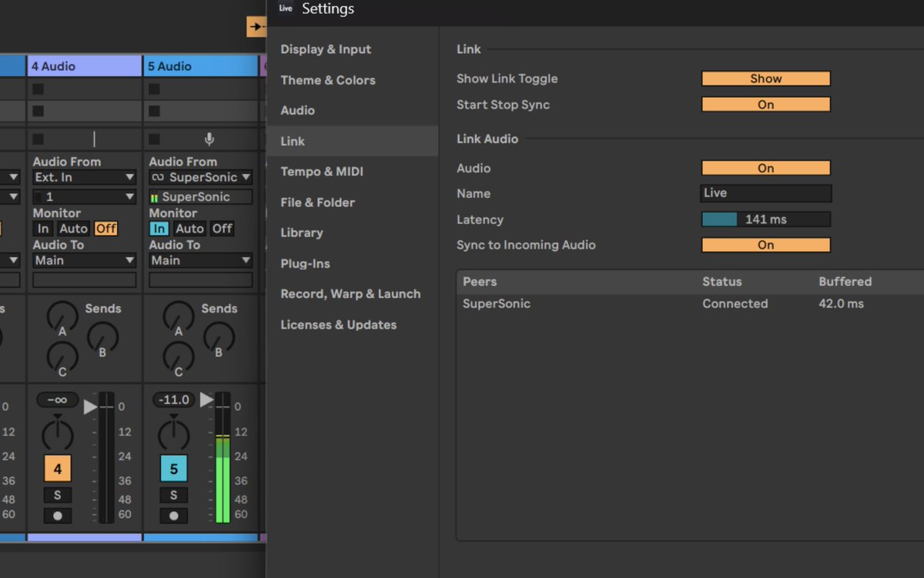The height and width of the screenshot is (578, 924).
Task: Adjust Send B knob on 5 Audio
Action: click(219, 336)
